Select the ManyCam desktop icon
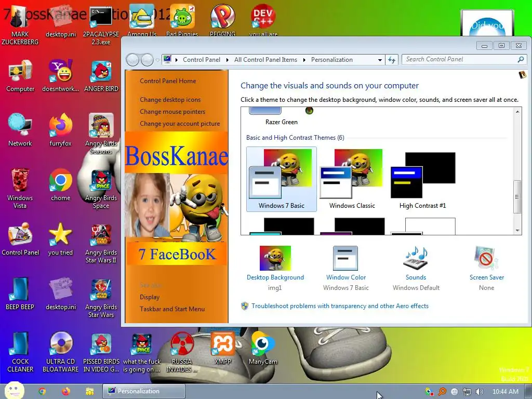532x399 pixels. pos(263,348)
